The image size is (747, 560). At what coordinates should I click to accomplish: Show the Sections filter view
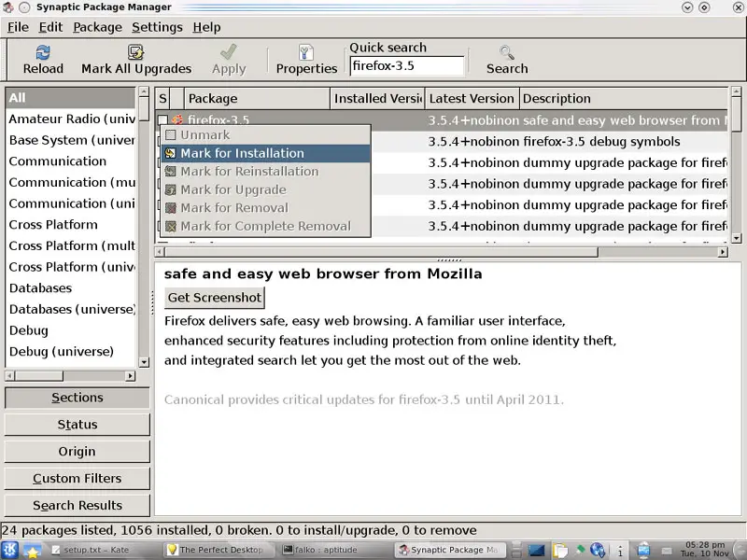78,398
